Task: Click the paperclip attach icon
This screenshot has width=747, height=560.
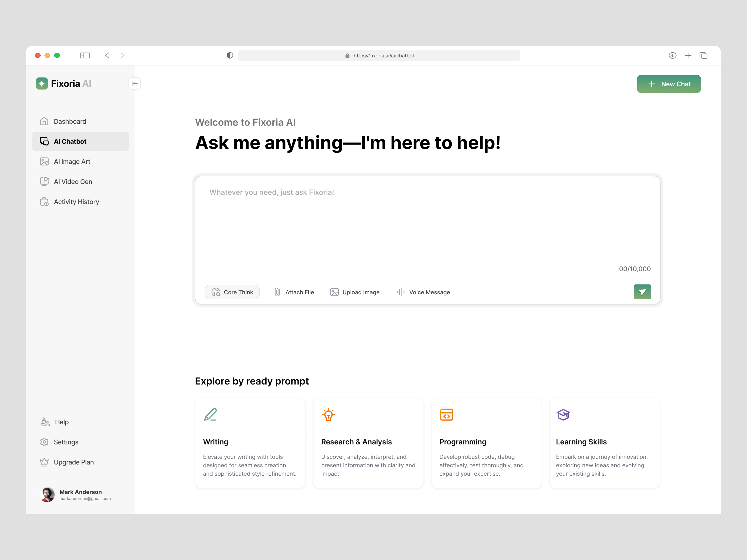Action: [277, 292]
